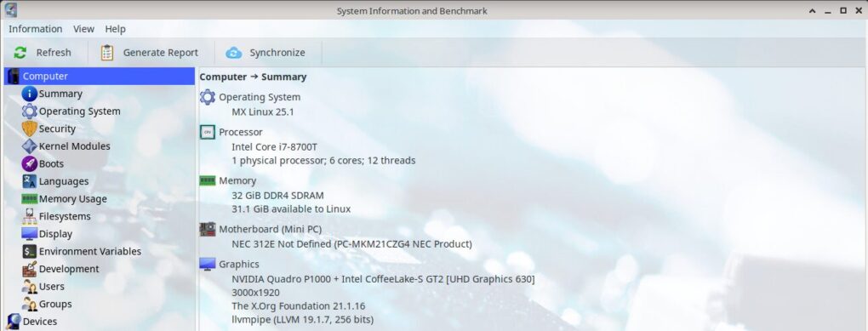Open the View menu
868x331 pixels.
point(83,29)
